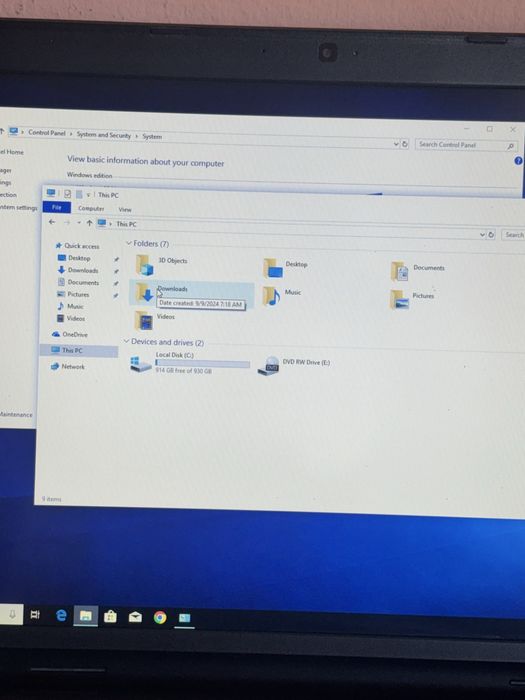Image resolution: width=525 pixels, height=700 pixels.
Task: Refresh the This PC view
Action: 491,235
